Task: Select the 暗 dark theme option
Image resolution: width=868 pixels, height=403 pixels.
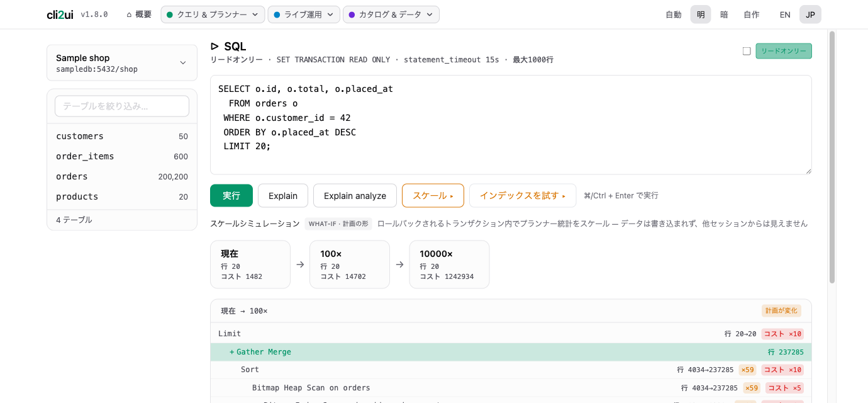Action: coord(724,14)
